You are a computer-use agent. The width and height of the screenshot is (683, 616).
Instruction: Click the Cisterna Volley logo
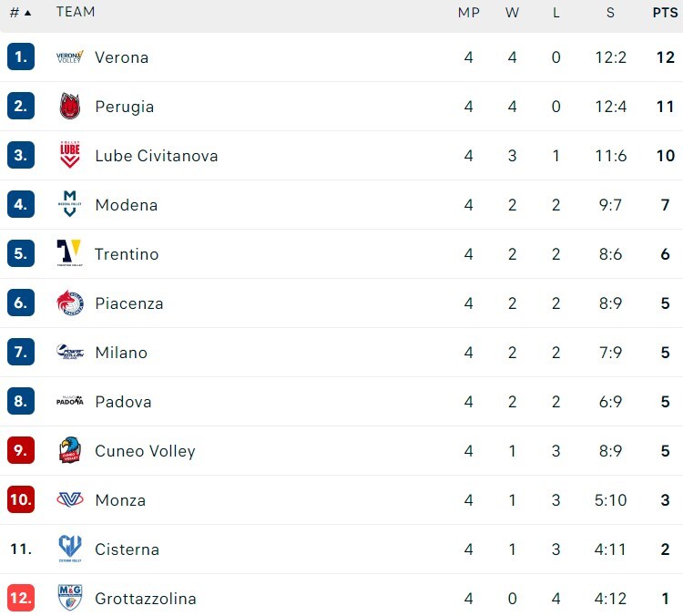[70, 549]
